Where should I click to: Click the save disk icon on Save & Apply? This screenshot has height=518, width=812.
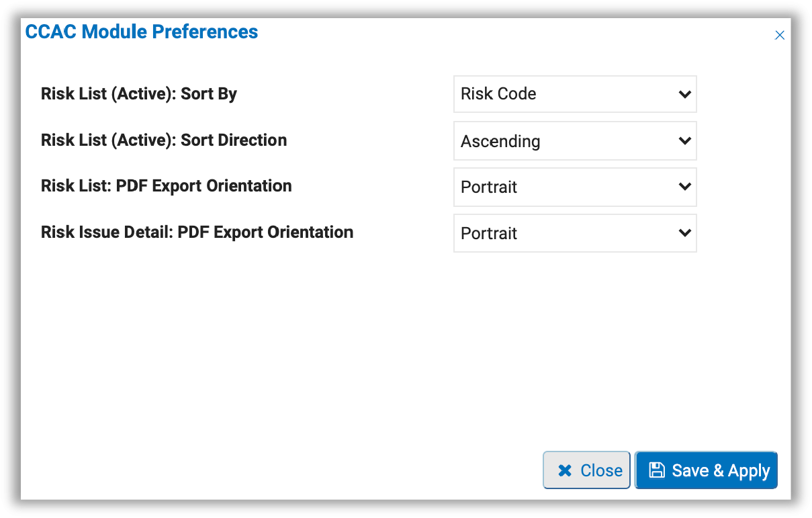point(657,470)
